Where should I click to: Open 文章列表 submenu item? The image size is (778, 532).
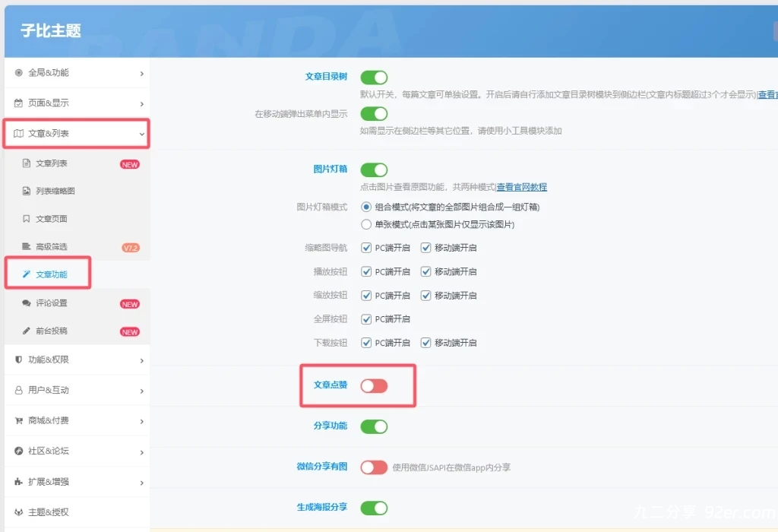pyautogui.click(x=77, y=163)
